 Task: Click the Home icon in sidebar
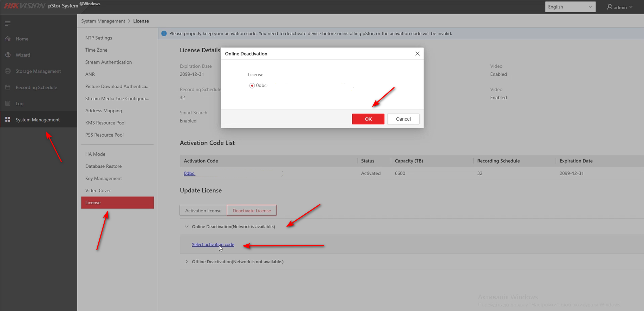point(8,39)
